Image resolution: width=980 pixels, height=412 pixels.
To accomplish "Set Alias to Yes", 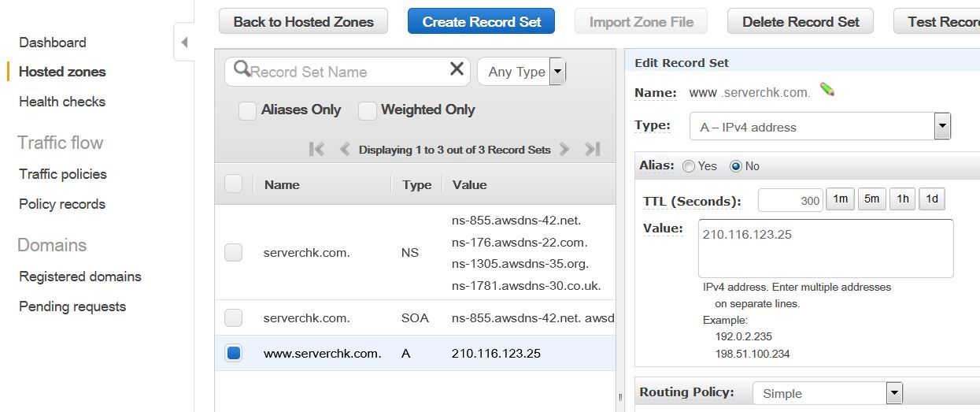I will tap(689, 166).
